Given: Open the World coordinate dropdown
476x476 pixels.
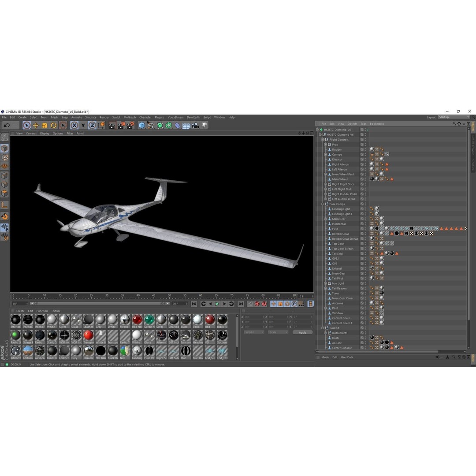Looking at the screenshot, I should (x=254, y=332).
